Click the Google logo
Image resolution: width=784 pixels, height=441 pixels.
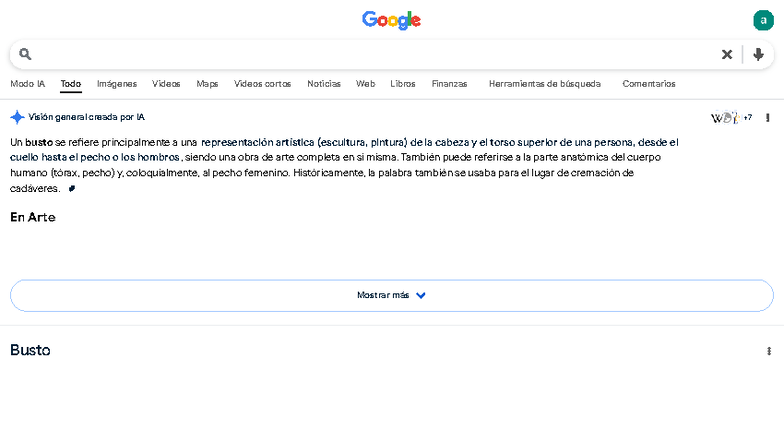pyautogui.click(x=391, y=20)
